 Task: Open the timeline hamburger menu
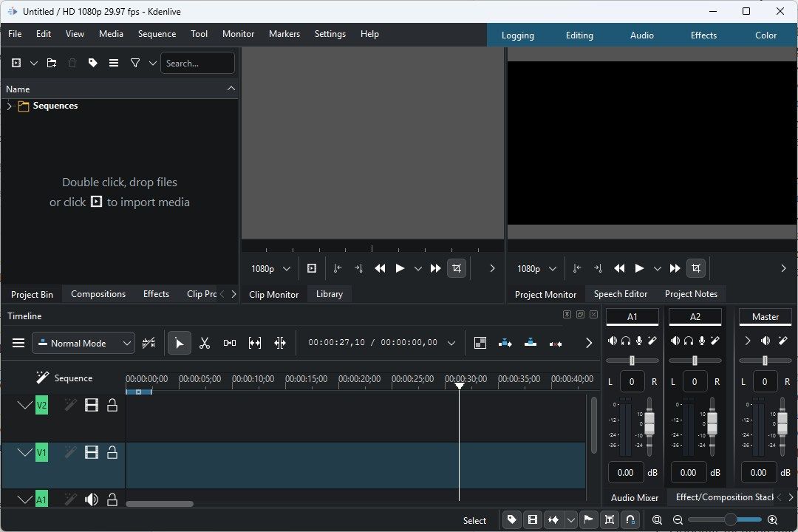pos(18,343)
